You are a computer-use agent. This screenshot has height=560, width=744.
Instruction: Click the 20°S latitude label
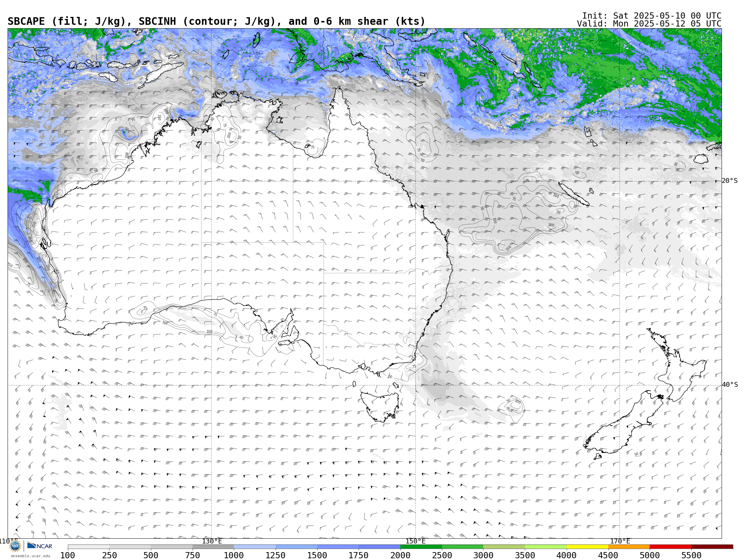click(730, 181)
